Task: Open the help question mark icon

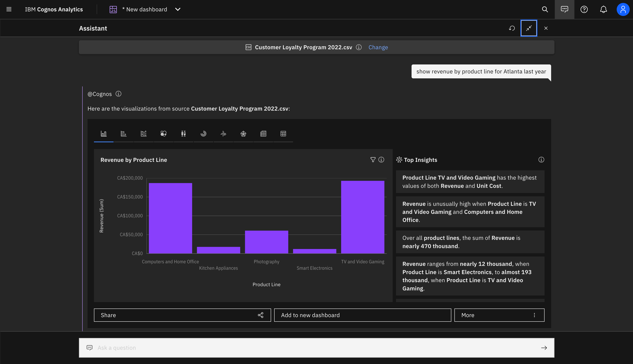Action: [x=584, y=9]
